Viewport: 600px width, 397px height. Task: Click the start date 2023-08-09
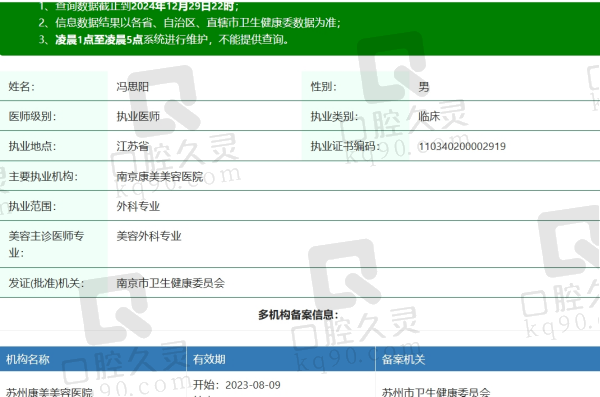tap(253, 385)
